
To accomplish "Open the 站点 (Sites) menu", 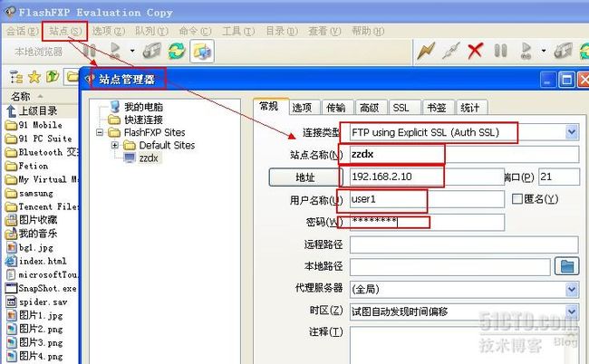I will coord(65,31).
